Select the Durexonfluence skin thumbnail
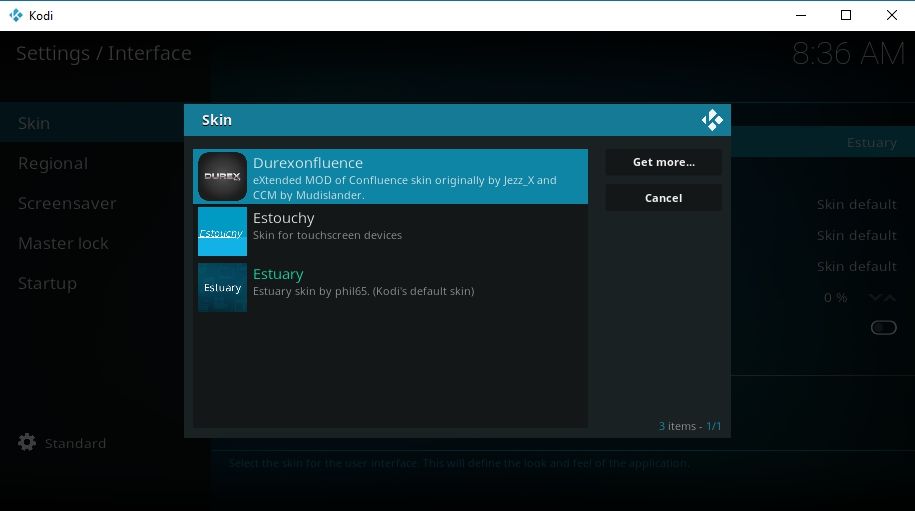Image resolution: width=915 pixels, height=511 pixels. (x=222, y=176)
